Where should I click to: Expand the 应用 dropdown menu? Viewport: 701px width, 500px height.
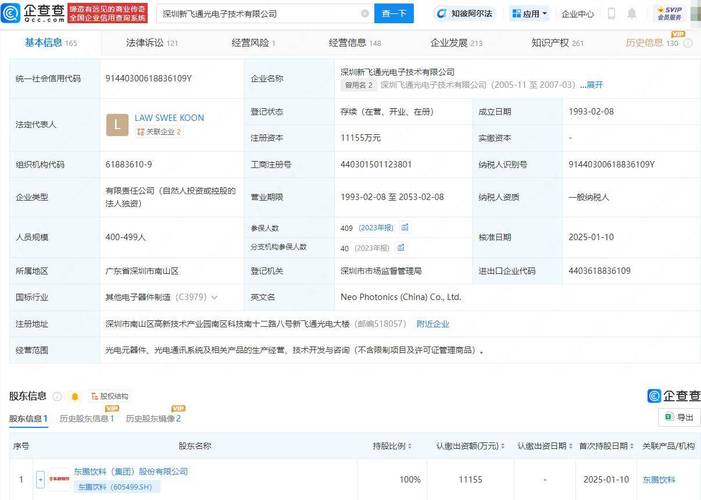(529, 14)
